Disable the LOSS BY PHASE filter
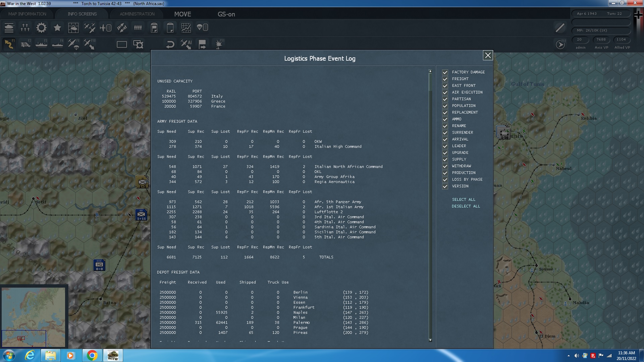This screenshot has width=644, height=362. pos(445,180)
